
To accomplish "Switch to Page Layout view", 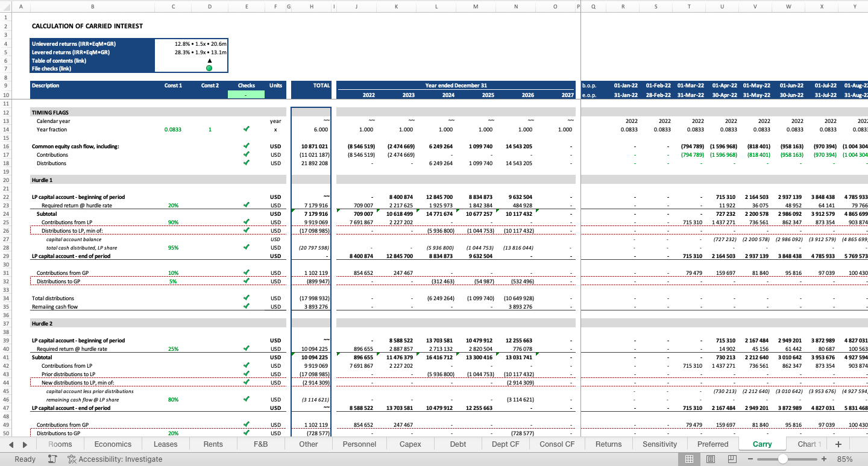I will [711, 459].
